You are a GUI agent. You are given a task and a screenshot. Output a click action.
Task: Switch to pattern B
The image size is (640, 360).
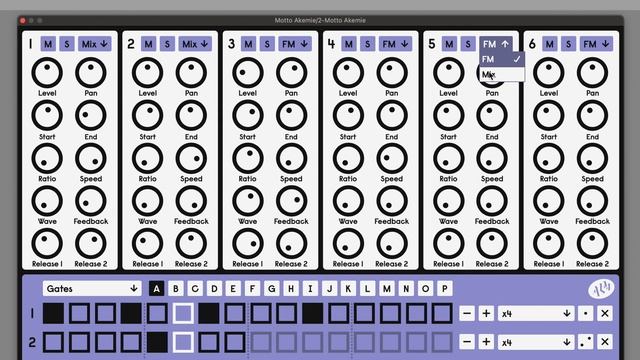(x=176, y=289)
